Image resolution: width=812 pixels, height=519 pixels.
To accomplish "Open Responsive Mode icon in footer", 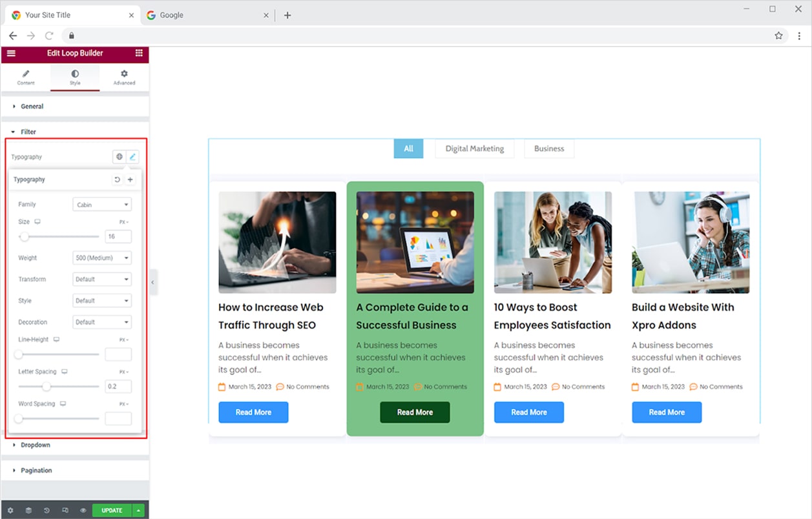I will point(65,510).
